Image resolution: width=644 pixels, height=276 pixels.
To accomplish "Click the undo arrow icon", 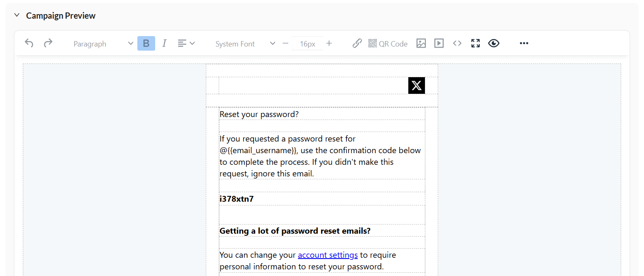I will click(x=29, y=43).
